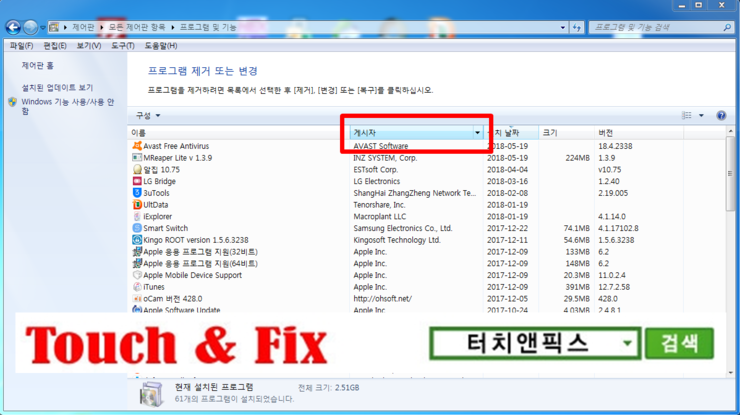Click installed programs icon in details pane

(151, 393)
